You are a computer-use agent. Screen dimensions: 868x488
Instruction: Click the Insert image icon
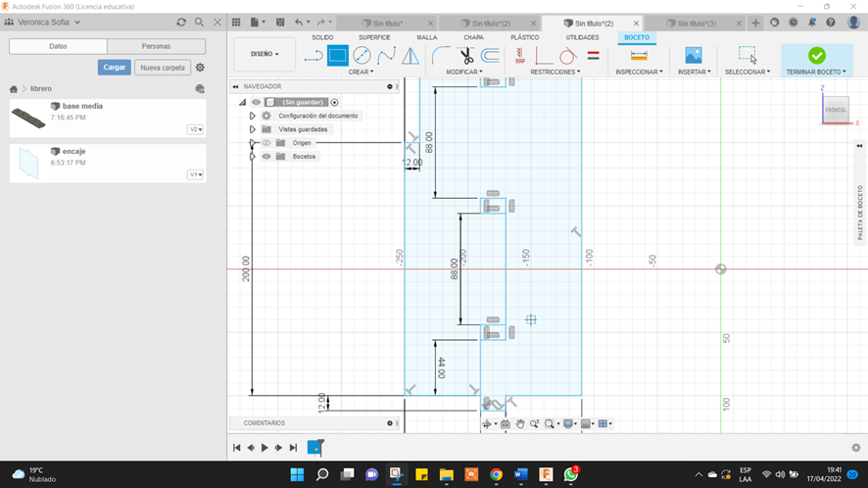694,56
